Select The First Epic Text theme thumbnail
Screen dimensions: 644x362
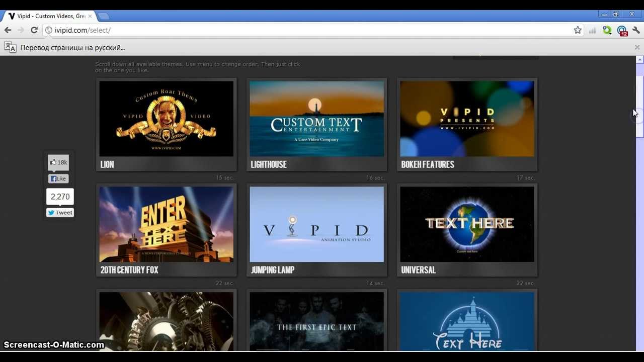coord(316,321)
